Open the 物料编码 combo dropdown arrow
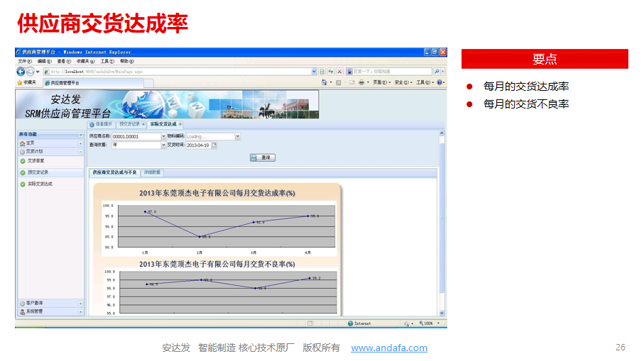 237,136
